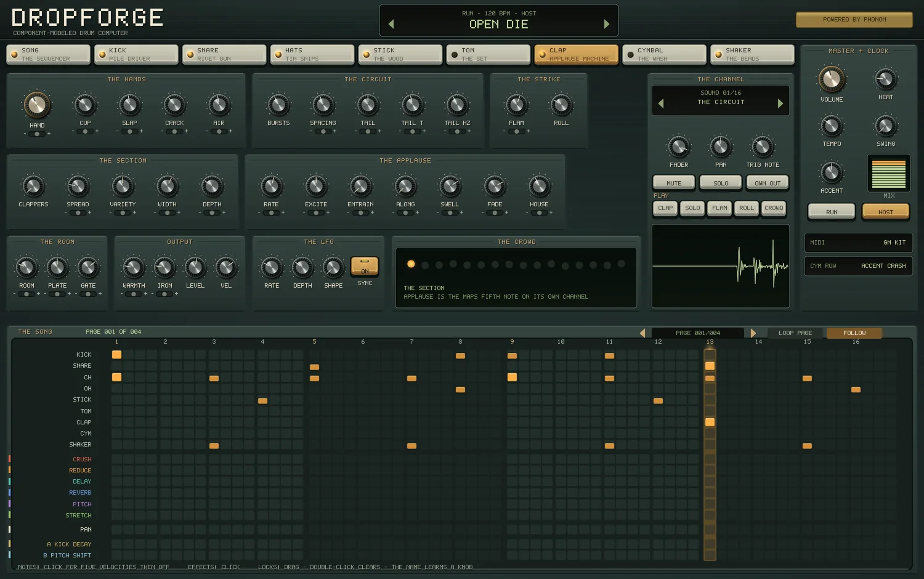The height and width of the screenshot is (579, 924).
Task: Open the CYM ROW ACCENT CRASH selector
Action: click(x=858, y=266)
